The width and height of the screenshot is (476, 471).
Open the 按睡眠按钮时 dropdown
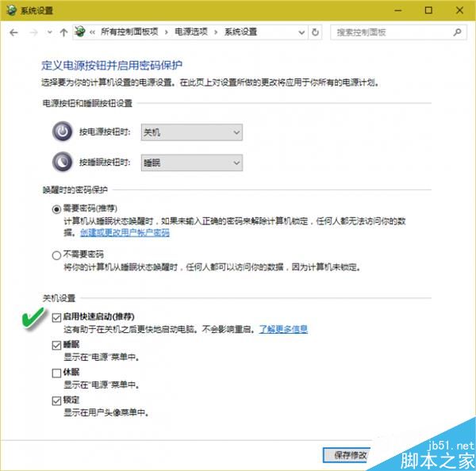tap(191, 163)
